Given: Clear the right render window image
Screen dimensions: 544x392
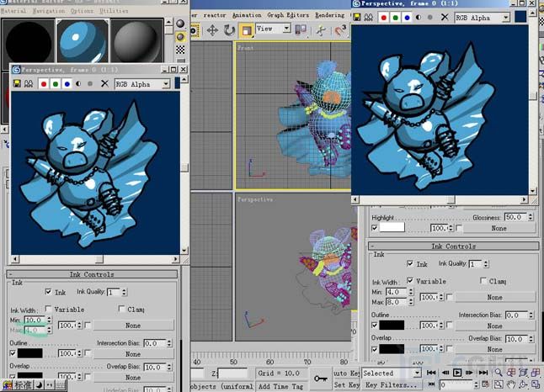Looking at the screenshot, I should [445, 17].
